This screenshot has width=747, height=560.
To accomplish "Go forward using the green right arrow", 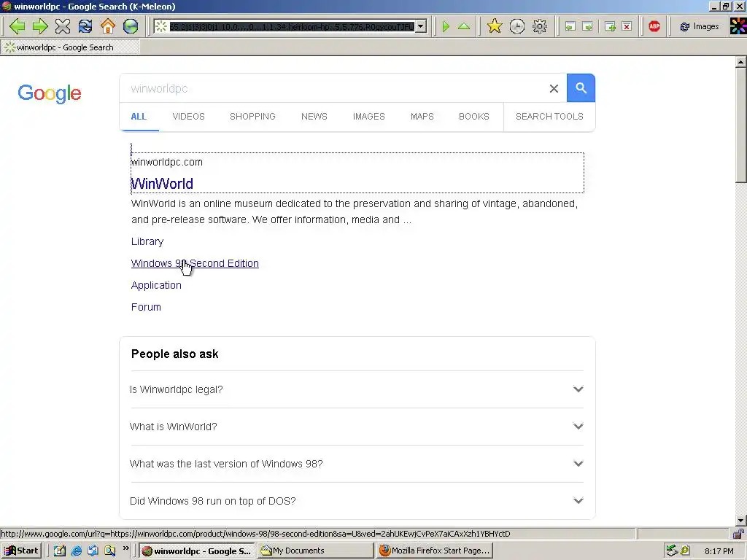I will pos(40,26).
